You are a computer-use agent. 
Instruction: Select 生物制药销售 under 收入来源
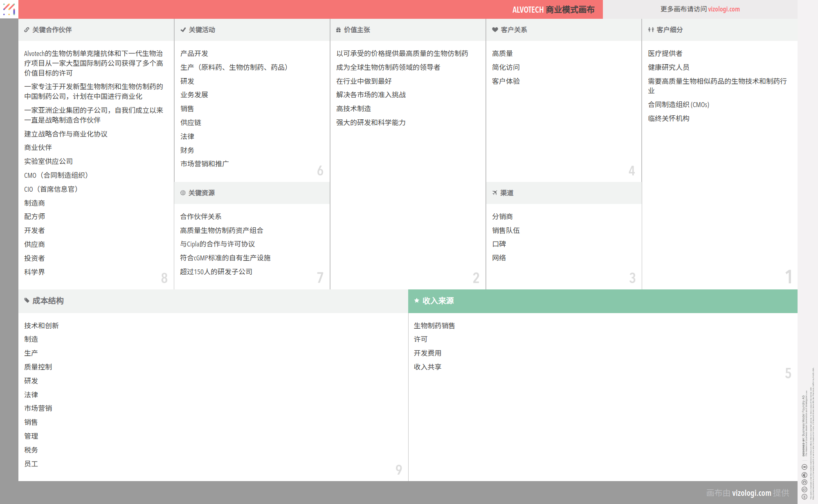click(x=434, y=325)
